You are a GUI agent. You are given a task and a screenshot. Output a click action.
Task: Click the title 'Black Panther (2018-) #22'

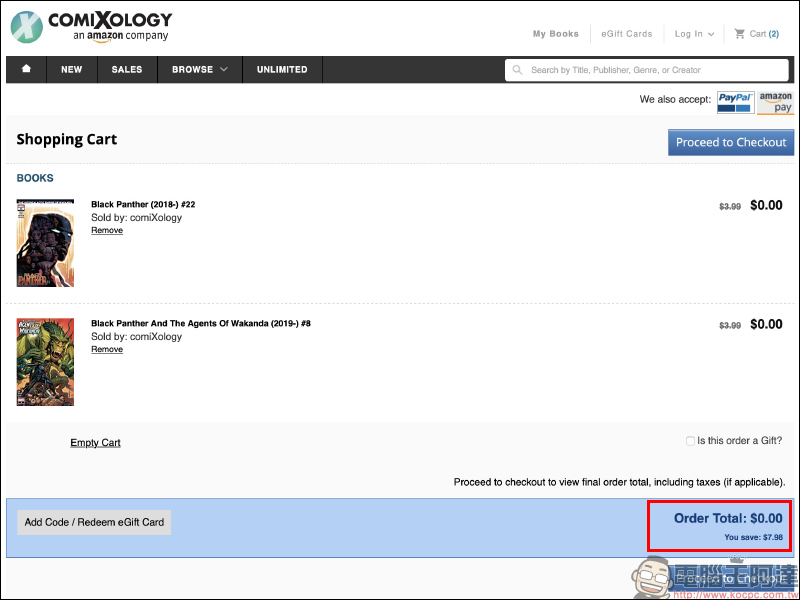pyautogui.click(x=143, y=204)
